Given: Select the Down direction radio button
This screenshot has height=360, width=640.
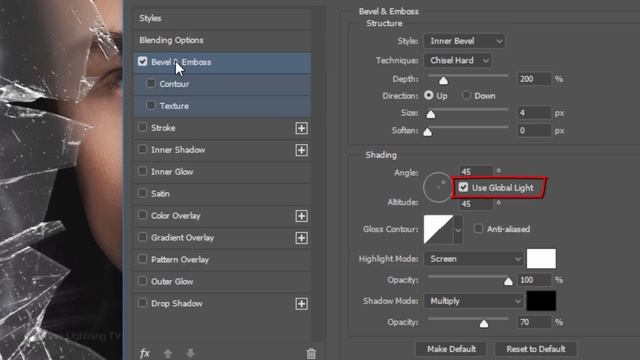Looking at the screenshot, I should click(466, 95).
